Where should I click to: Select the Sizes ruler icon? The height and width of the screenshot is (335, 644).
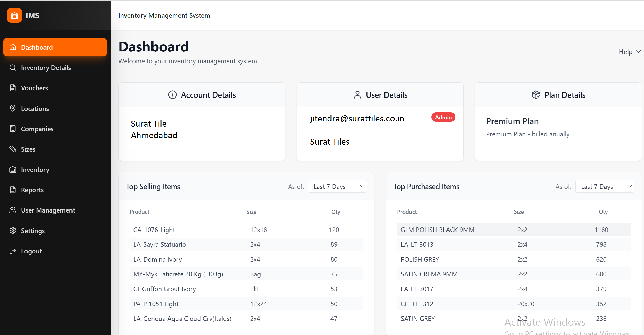(13, 149)
